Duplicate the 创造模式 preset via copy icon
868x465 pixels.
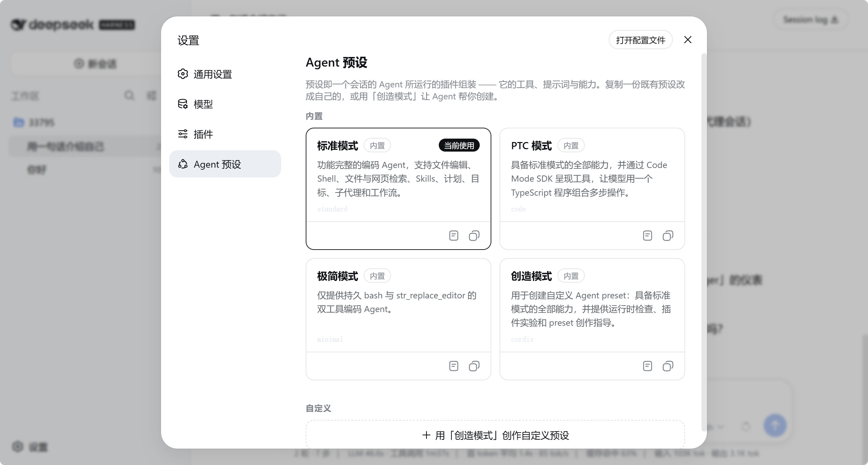(668, 366)
